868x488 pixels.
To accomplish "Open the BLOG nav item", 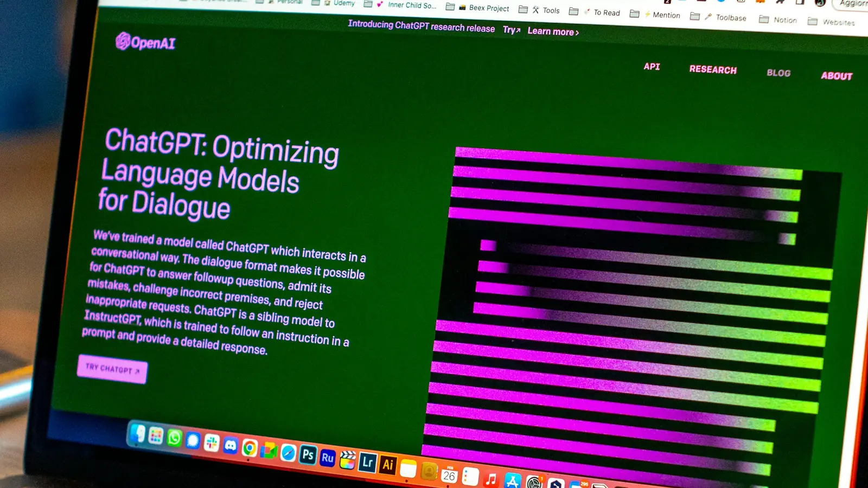I will (778, 73).
